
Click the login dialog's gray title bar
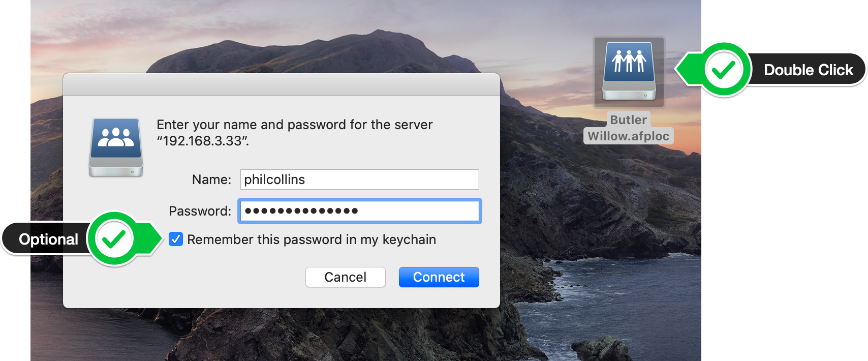pos(282,84)
